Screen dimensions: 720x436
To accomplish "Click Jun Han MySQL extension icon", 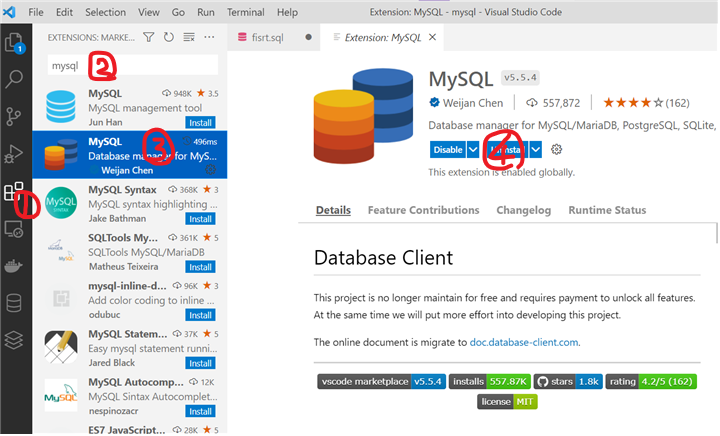I will [x=61, y=106].
